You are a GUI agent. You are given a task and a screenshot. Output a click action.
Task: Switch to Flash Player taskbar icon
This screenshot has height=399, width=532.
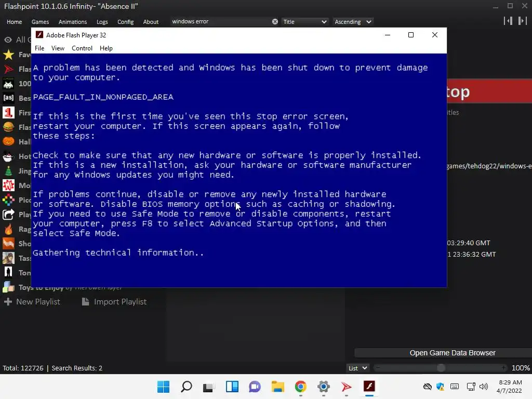tap(369, 387)
